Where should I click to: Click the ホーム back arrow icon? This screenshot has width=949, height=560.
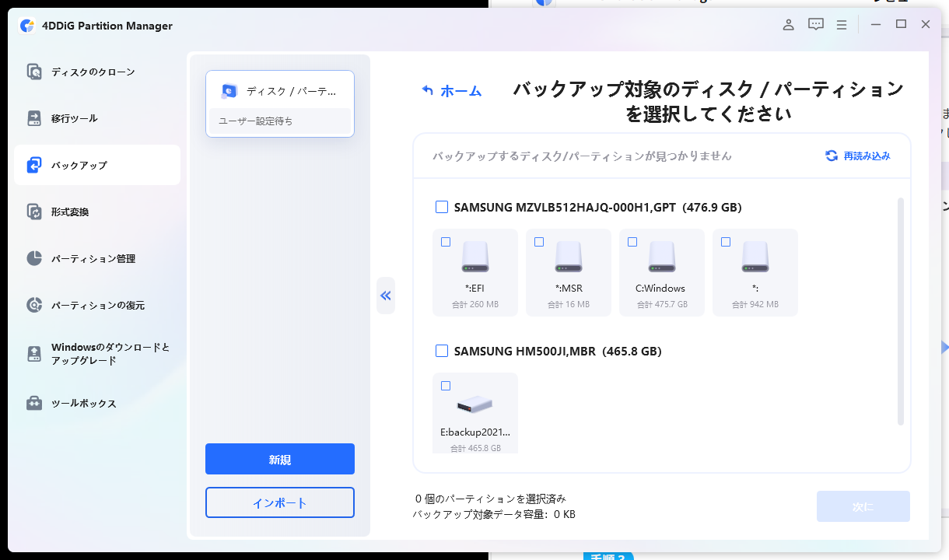point(427,91)
